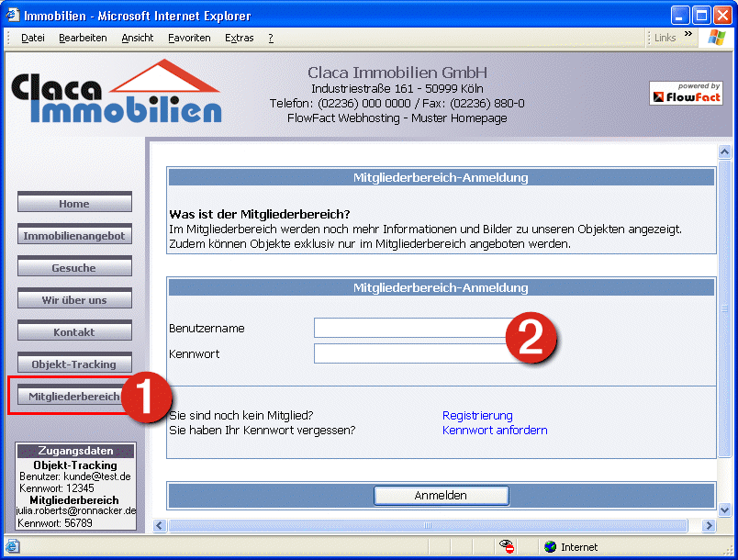
Task: Click 'Sie sind noch kein Mitglied?' text
Action: (241, 416)
